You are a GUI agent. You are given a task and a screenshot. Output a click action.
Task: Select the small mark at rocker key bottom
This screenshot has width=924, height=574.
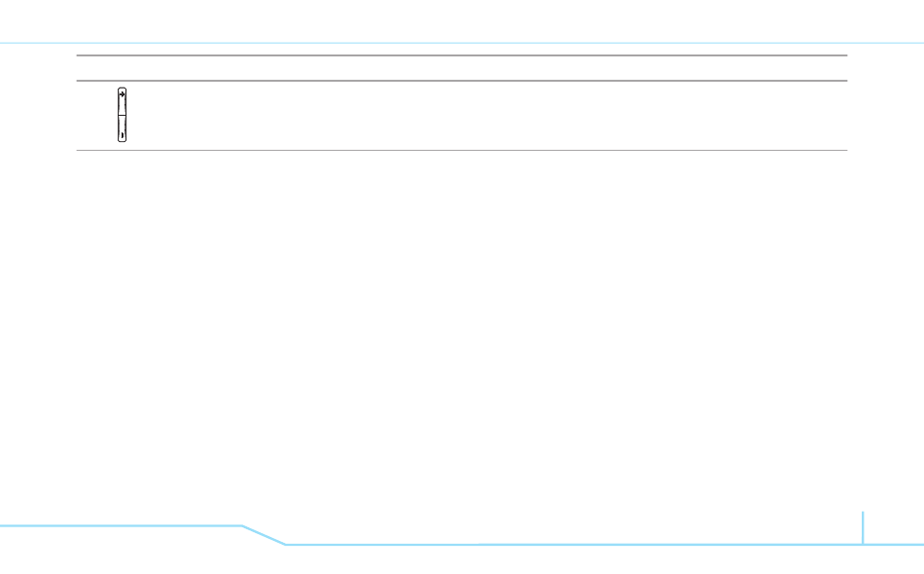tap(122, 135)
